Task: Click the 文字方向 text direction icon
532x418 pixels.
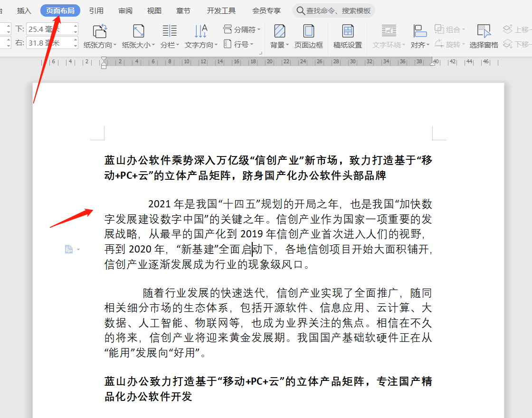Action: [x=201, y=31]
